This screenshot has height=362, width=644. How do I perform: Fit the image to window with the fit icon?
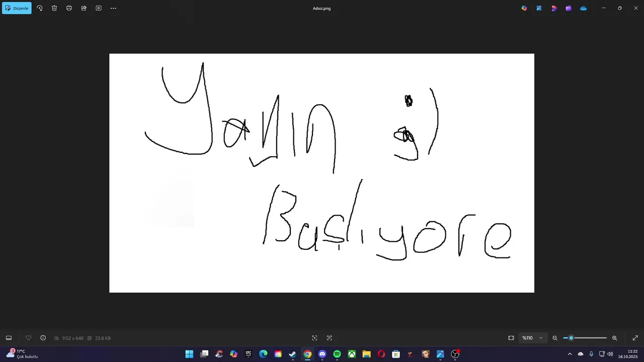511,338
